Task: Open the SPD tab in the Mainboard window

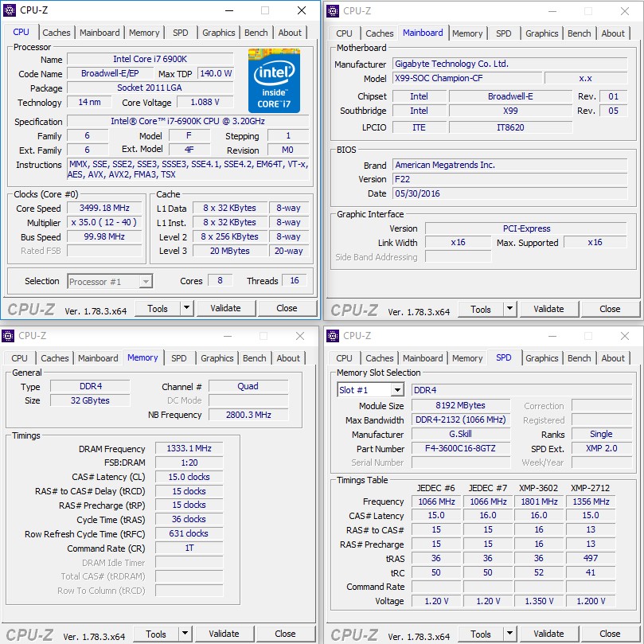Action: click(504, 33)
